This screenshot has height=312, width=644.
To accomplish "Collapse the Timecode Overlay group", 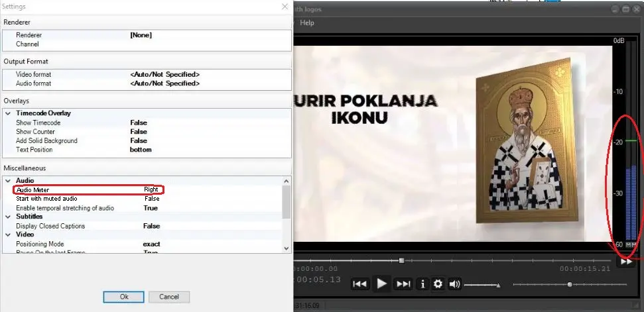I will tap(8, 113).
